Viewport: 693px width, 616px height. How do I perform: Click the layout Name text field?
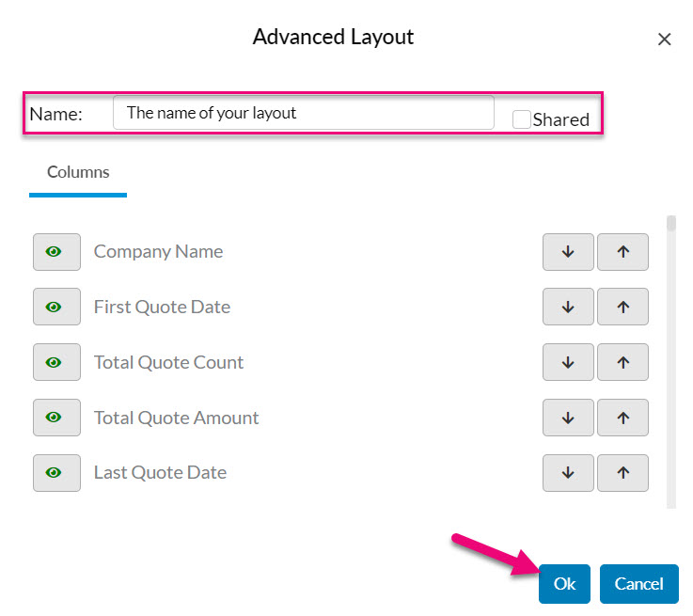[303, 113]
